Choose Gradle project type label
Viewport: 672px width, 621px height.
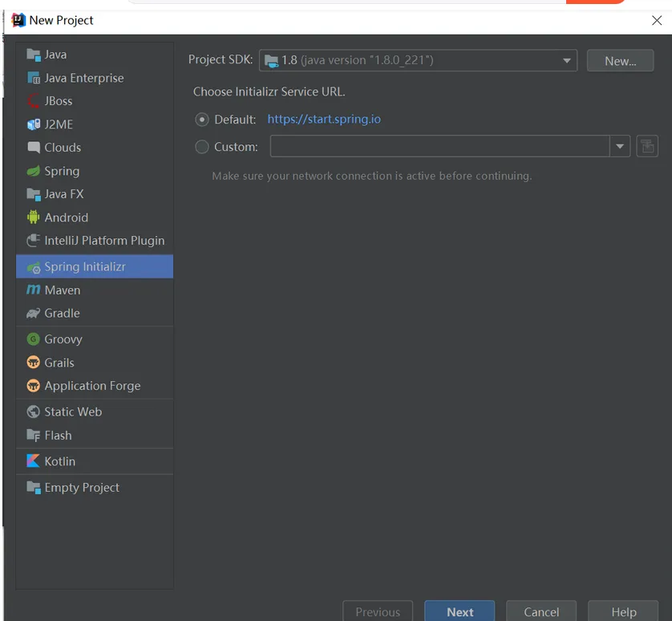click(x=62, y=313)
